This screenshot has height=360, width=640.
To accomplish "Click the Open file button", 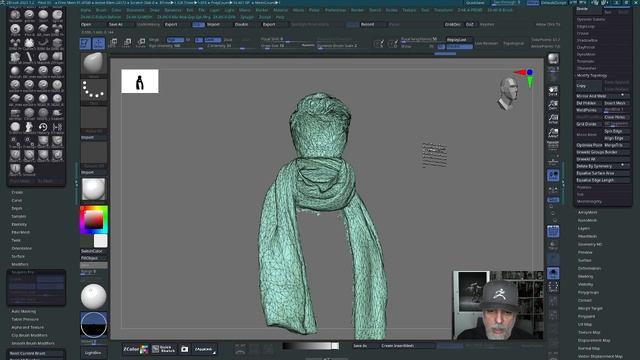I will coord(92,24).
